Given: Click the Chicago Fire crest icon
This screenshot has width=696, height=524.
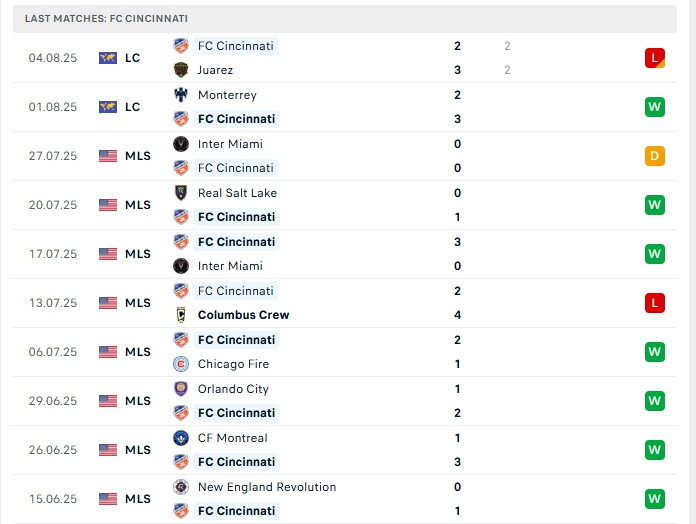Looking at the screenshot, I should pos(181,364).
